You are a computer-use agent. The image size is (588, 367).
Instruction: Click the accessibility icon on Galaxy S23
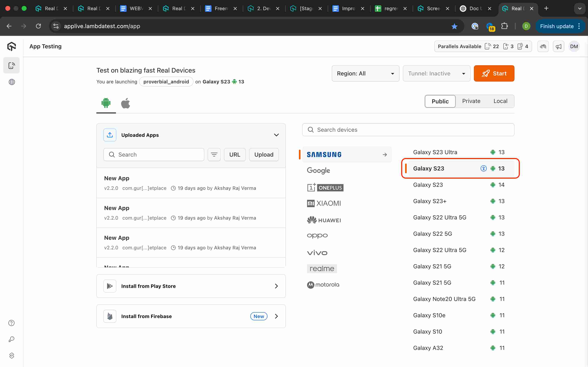(483, 168)
